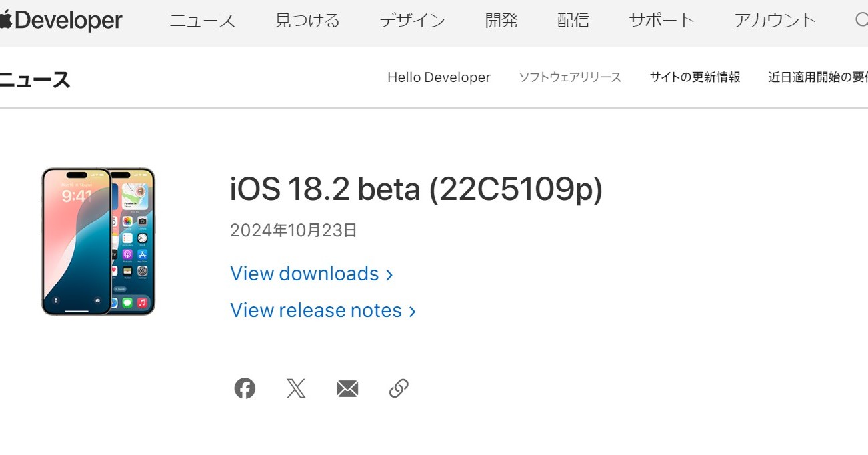Open the サポート navigation entry
The width and height of the screenshot is (868, 455).
tap(661, 20)
